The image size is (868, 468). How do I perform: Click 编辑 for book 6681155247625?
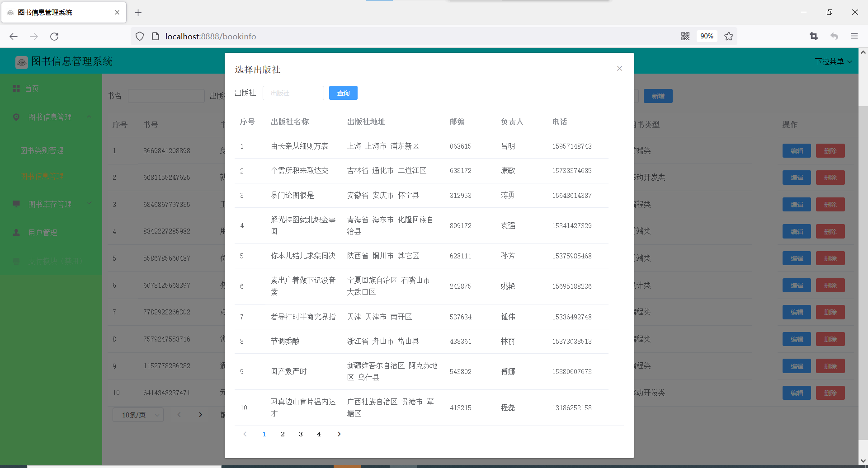tap(797, 178)
